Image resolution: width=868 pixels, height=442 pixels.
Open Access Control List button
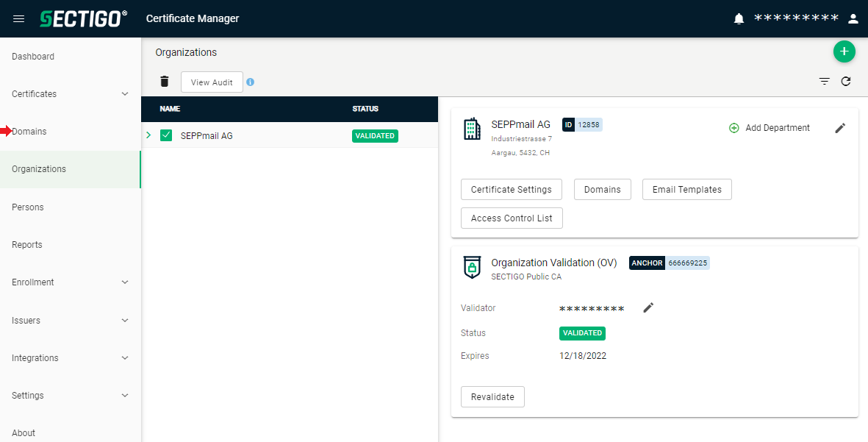point(512,218)
